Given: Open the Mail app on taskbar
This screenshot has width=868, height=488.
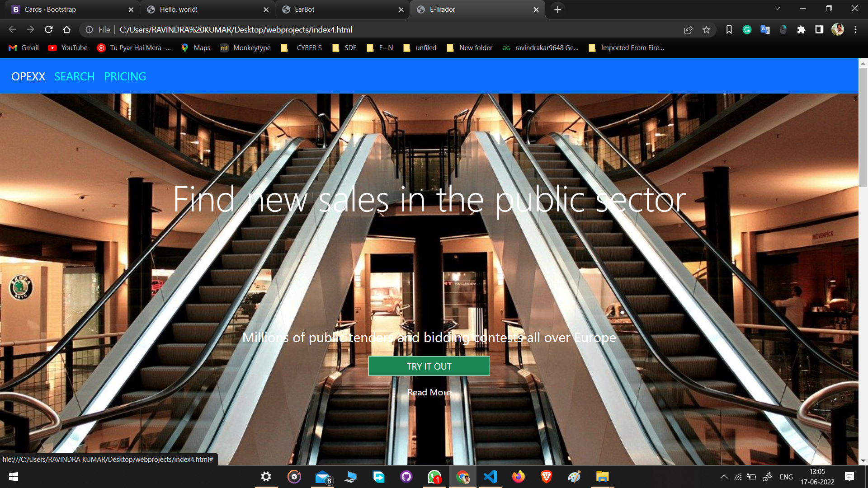Looking at the screenshot, I should click(x=323, y=477).
